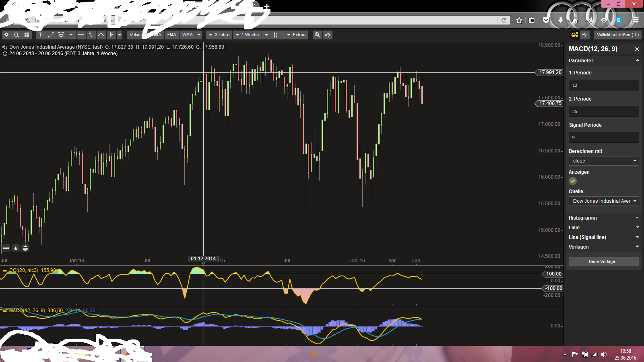Select the text annotation tool
Image resolution: width=644 pixels, height=362 pixels.
pyautogui.click(x=41, y=35)
